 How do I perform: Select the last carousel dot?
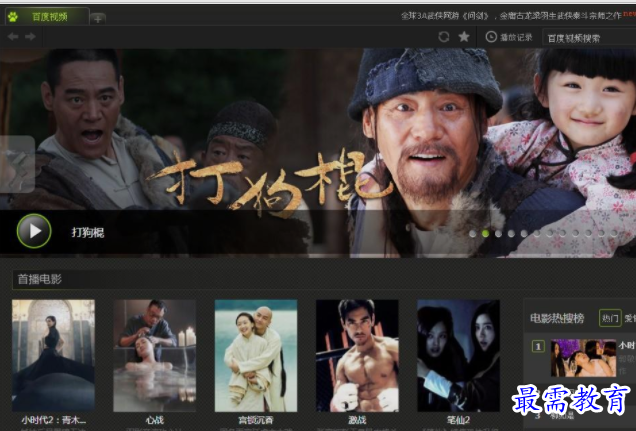[614, 234]
